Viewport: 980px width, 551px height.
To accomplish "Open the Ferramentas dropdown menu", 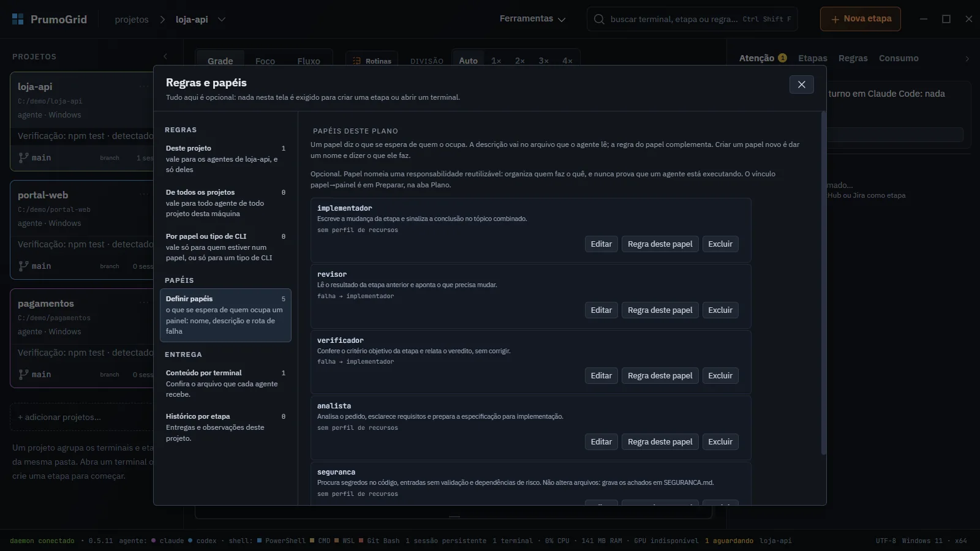I will pos(532,19).
